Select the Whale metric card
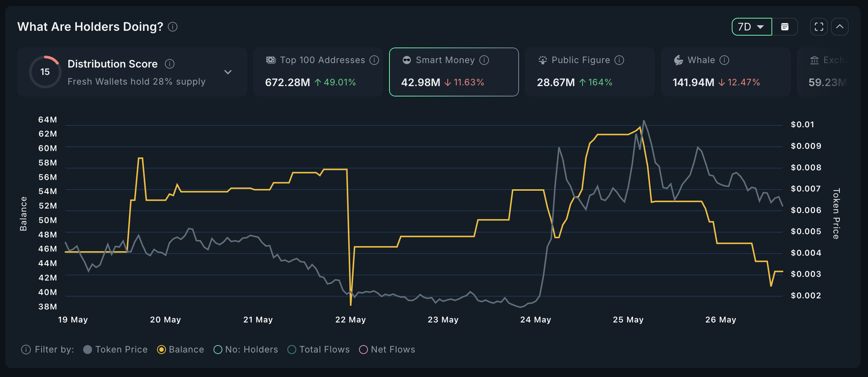Viewport: 868px width, 377px height. point(725,72)
